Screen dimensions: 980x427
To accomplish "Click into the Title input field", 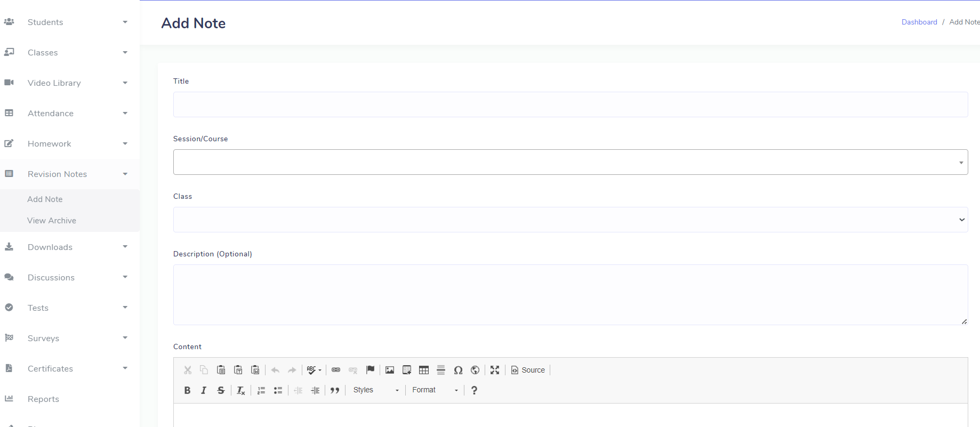I will (x=570, y=104).
